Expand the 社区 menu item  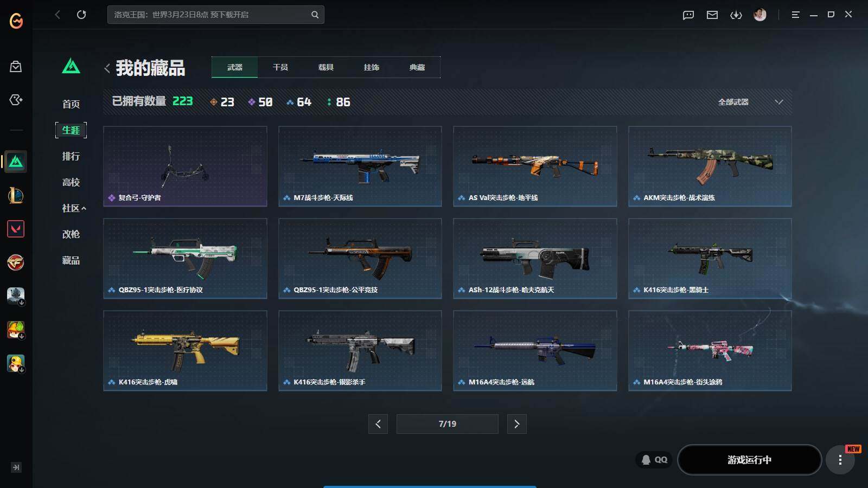[74, 208]
